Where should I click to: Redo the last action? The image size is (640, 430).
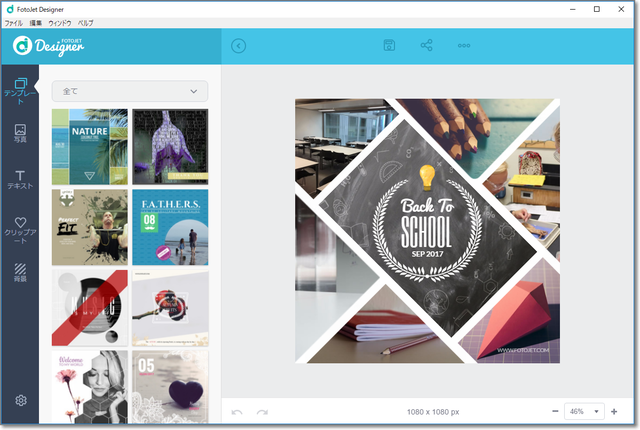click(x=262, y=412)
